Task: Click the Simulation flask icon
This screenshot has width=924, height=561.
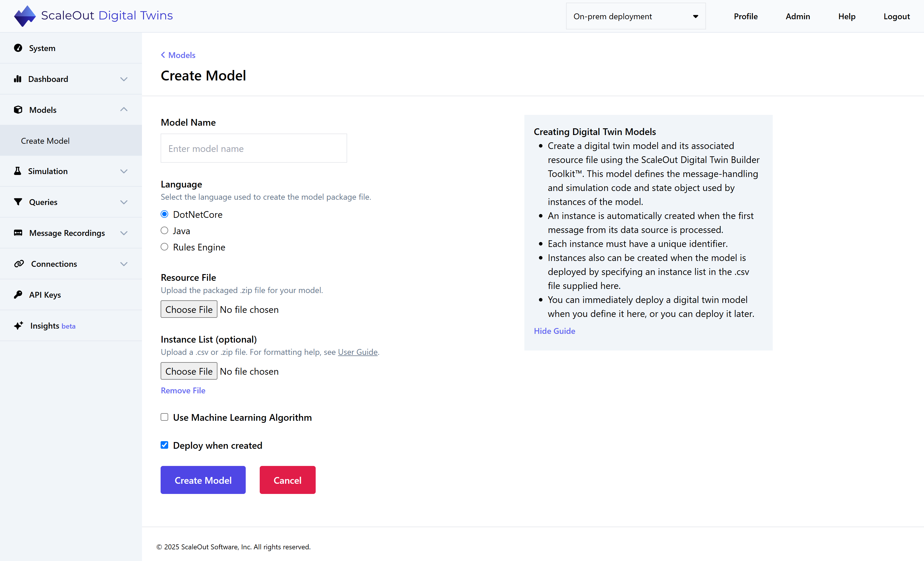Action: pyautogui.click(x=17, y=171)
